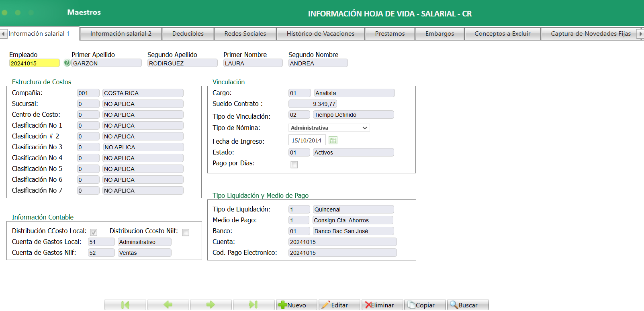
Task: Switch to the Prestamos tab
Action: 390,34
